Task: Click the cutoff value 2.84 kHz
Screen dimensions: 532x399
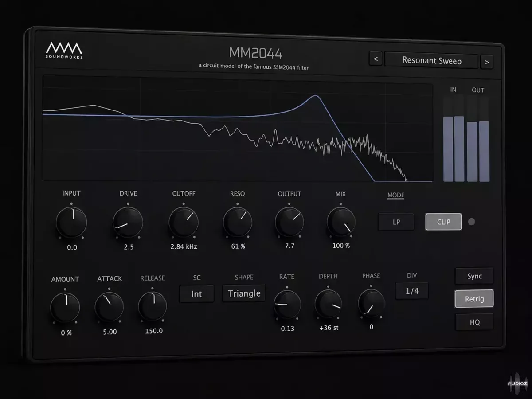Action: click(184, 246)
